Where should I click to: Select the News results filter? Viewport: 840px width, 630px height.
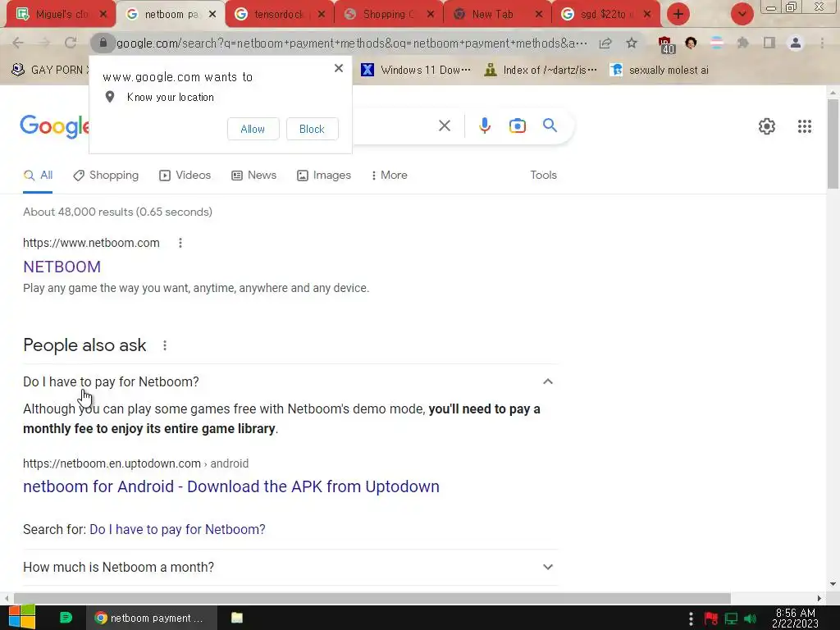click(x=254, y=176)
